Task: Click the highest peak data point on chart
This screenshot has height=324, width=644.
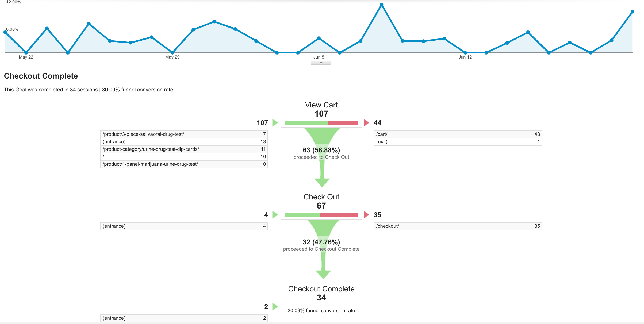Action: 382,5
